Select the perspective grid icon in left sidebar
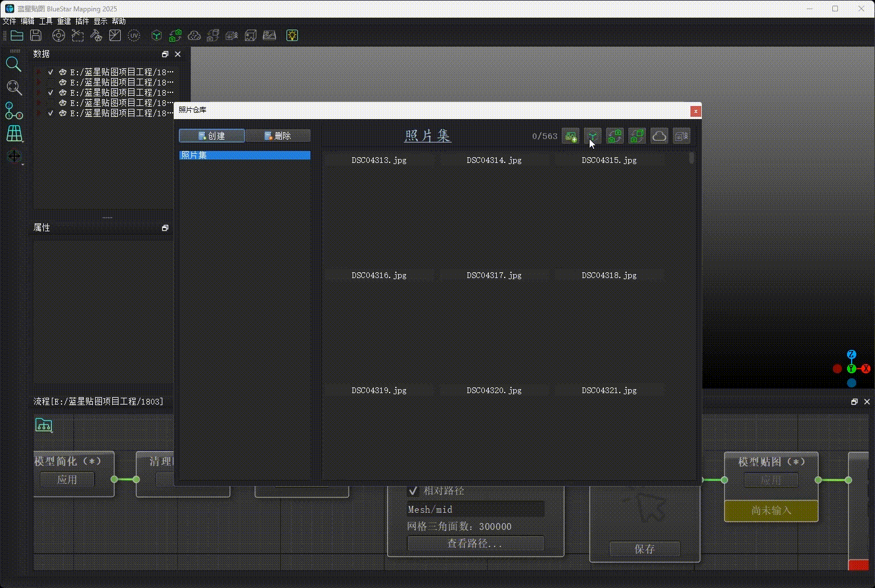Image resolution: width=875 pixels, height=588 pixels. coord(14,133)
